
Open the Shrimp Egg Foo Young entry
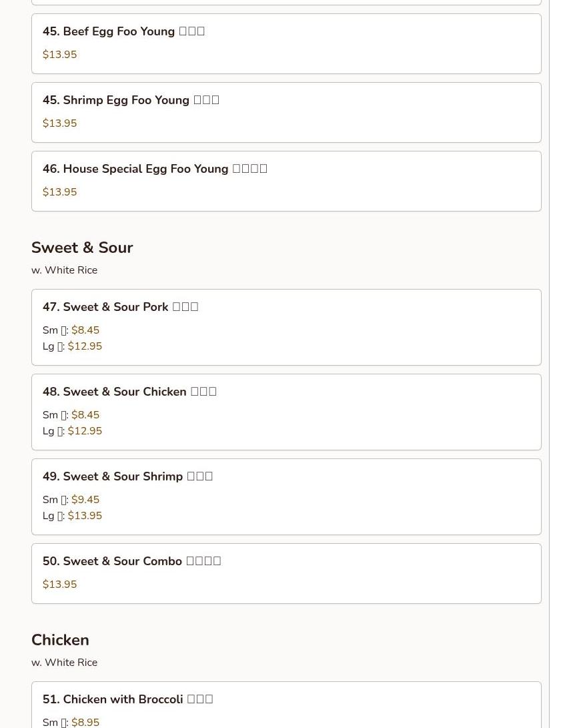click(131, 100)
